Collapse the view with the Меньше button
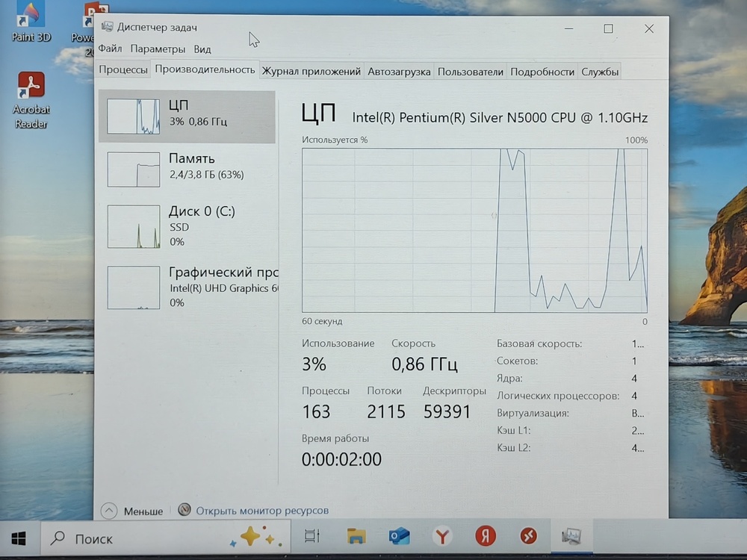Image resolution: width=747 pixels, height=560 pixels. click(x=133, y=511)
